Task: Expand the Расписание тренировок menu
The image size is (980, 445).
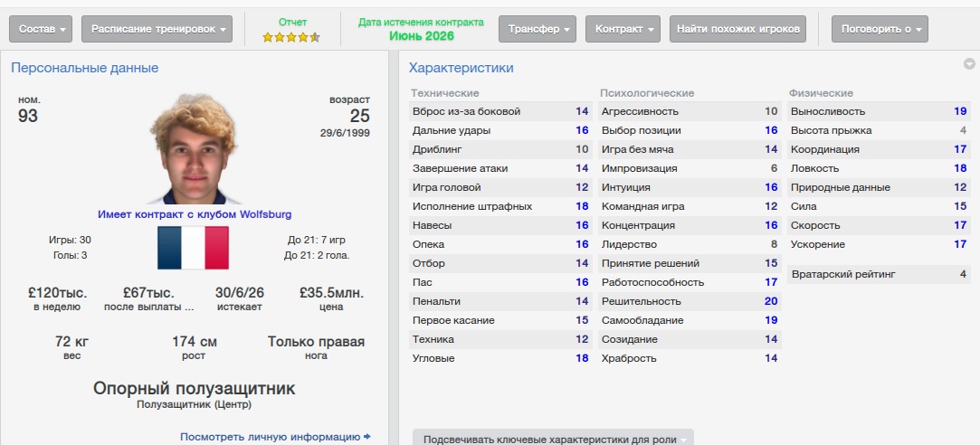Action: point(157,29)
